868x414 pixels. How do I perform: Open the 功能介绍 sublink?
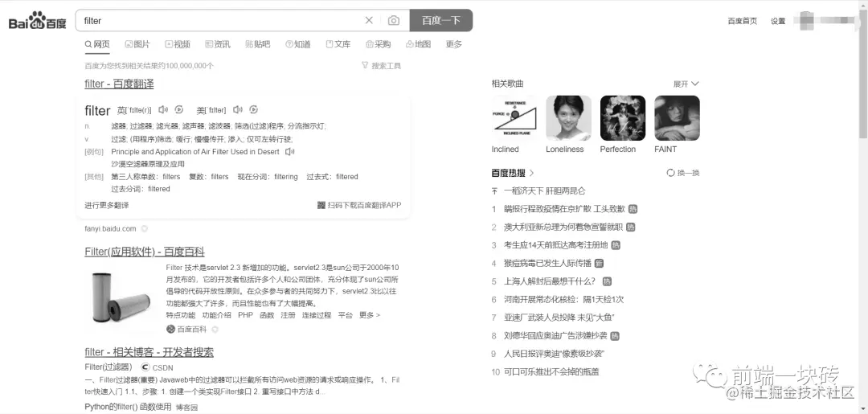216,315
